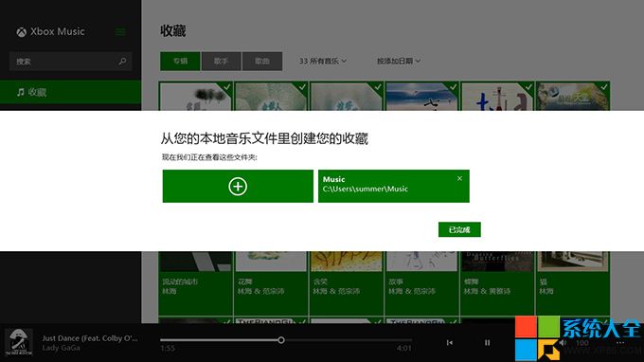644x362 pixels.
Task: Click the 收藏 page heading
Action: [x=173, y=31]
